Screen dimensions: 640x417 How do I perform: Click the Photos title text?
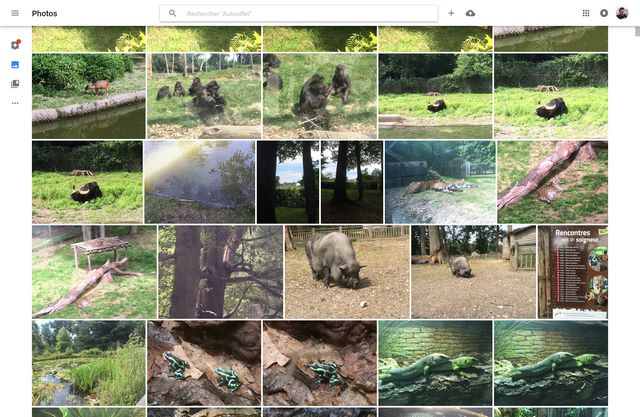pos(44,13)
